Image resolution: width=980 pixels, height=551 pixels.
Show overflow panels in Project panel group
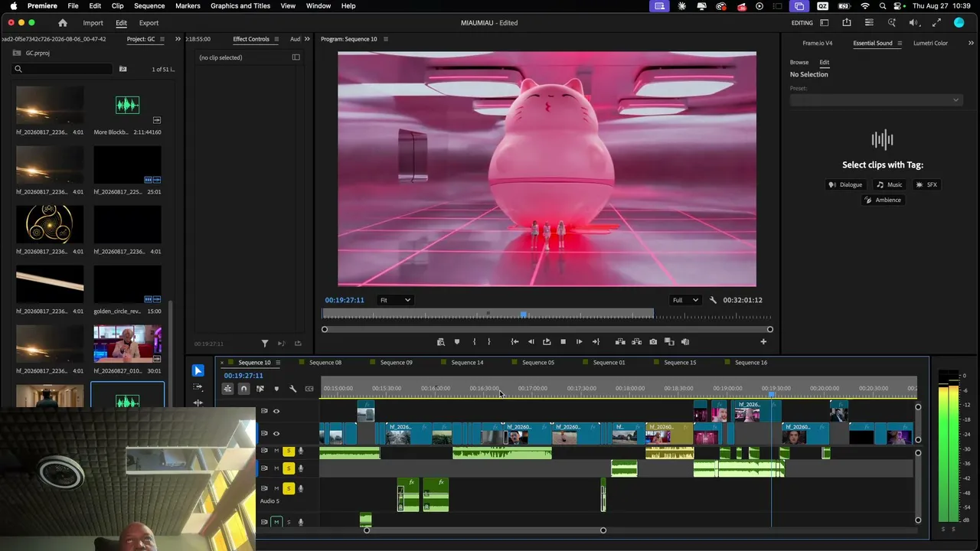coord(178,39)
